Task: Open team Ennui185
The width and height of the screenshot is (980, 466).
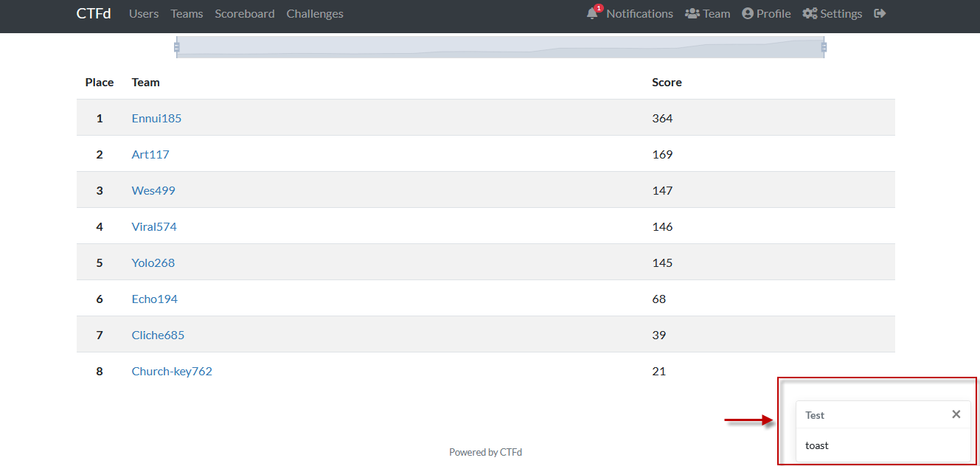Action: click(x=156, y=118)
